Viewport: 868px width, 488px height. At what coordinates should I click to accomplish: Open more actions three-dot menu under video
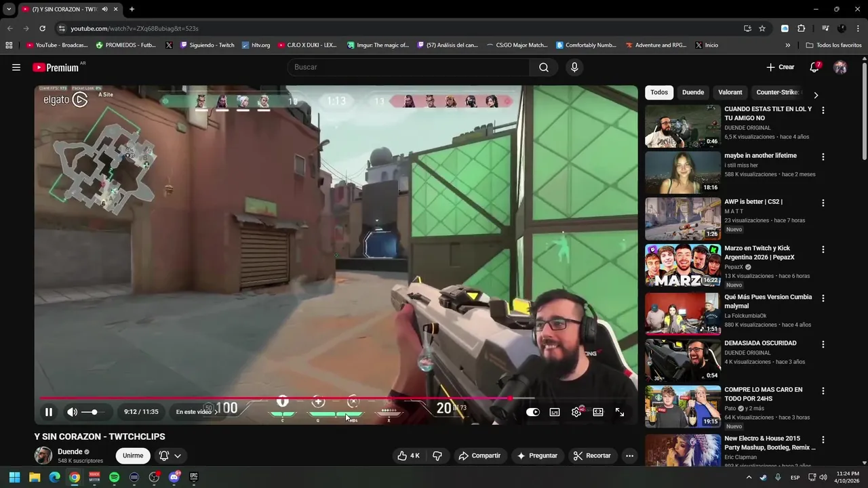(x=629, y=455)
